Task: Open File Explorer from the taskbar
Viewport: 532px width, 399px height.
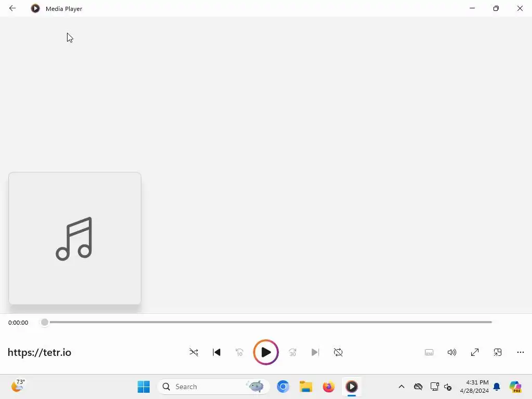Action: (305, 387)
